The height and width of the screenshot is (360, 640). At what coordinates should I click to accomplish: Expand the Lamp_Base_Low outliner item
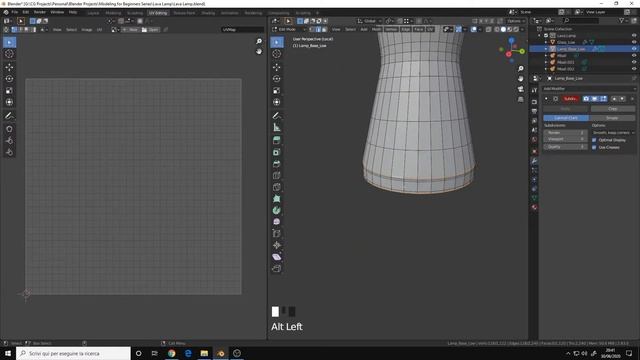coord(546,49)
